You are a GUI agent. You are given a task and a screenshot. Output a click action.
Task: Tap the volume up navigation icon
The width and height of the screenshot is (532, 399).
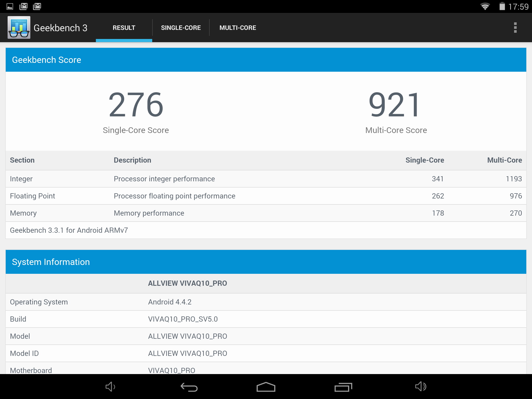coord(421,387)
